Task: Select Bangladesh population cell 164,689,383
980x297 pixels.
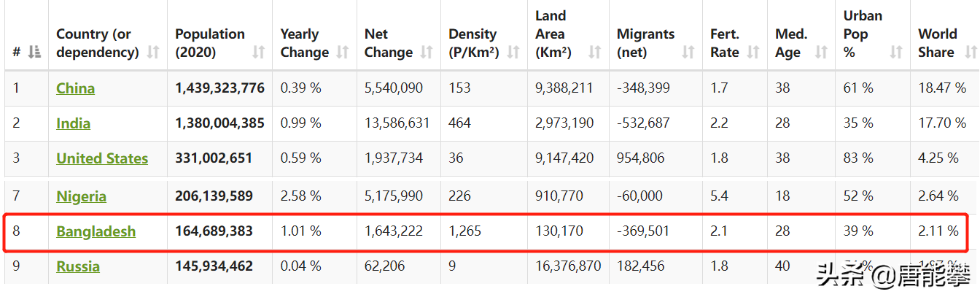Action: [x=214, y=231]
